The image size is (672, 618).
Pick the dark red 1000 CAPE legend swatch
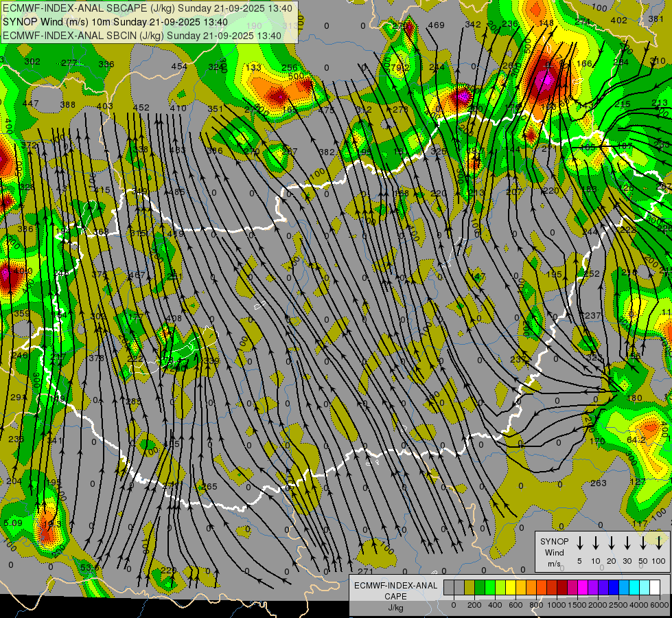(562, 588)
